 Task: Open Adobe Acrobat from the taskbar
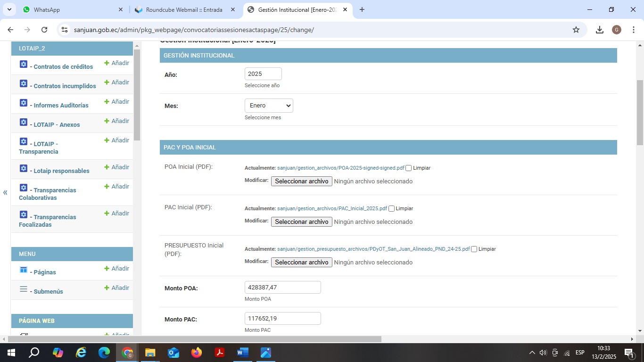[x=219, y=353]
